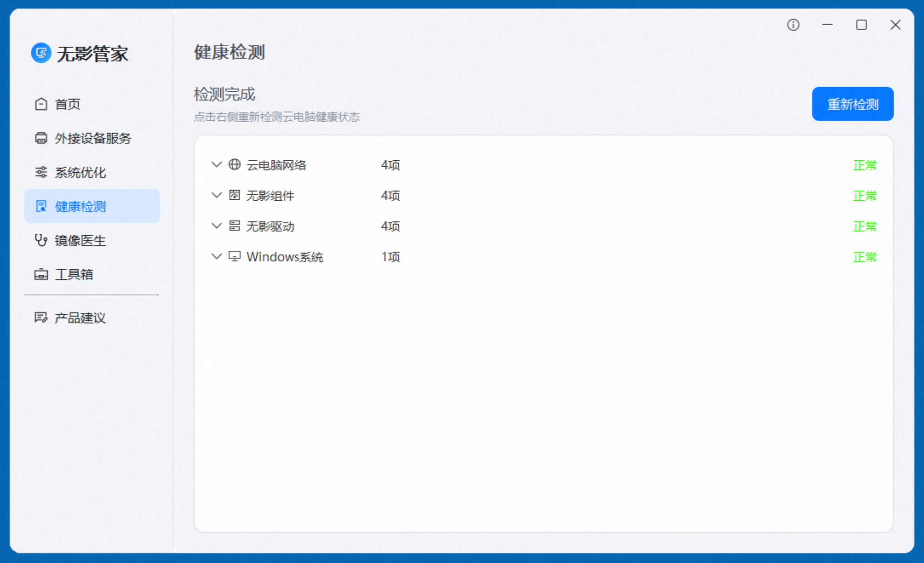Click the 无影管家 app logo
The width and height of the screenshot is (924, 563).
(x=41, y=53)
